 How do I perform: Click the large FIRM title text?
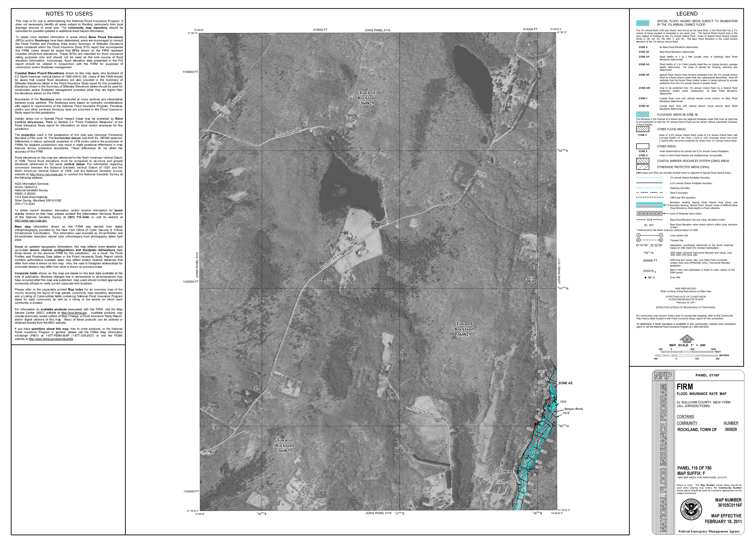point(685,387)
